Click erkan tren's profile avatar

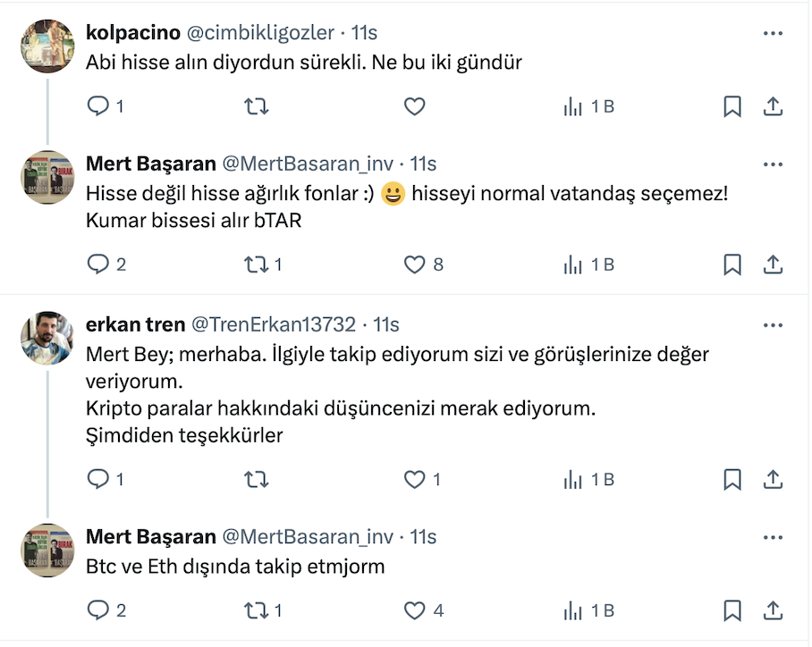click(47, 339)
